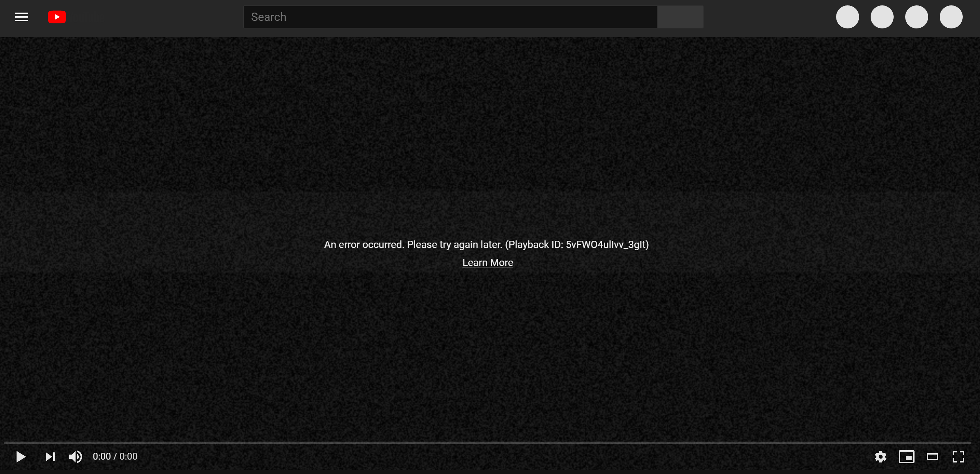The width and height of the screenshot is (980, 474).
Task: Expand the settings quality dropdown
Action: pos(881,457)
